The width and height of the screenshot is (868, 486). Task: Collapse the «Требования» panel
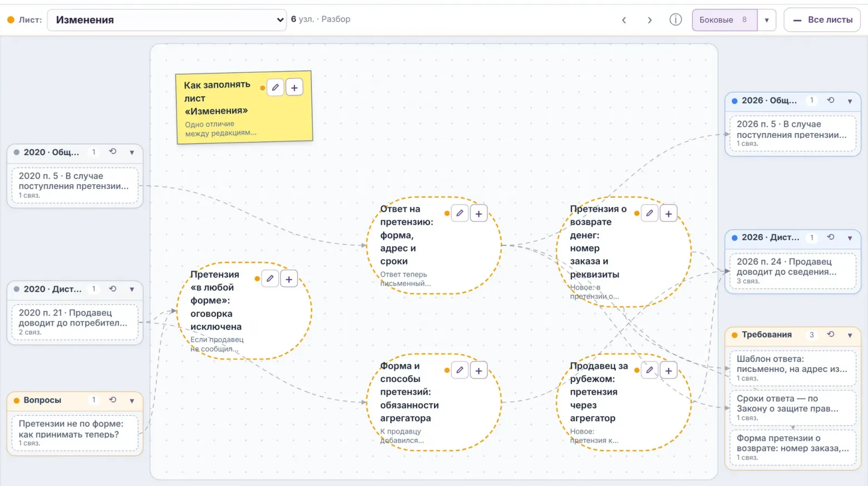pos(850,335)
